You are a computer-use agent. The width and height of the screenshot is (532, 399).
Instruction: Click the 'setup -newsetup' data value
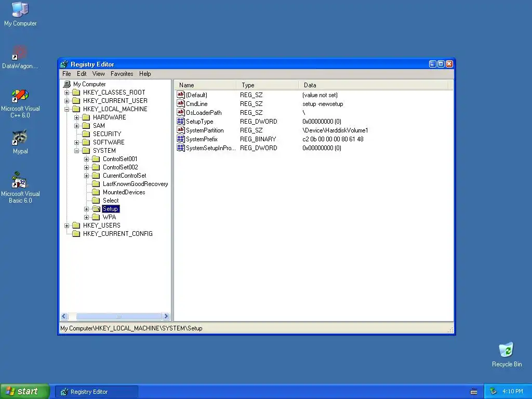click(323, 104)
